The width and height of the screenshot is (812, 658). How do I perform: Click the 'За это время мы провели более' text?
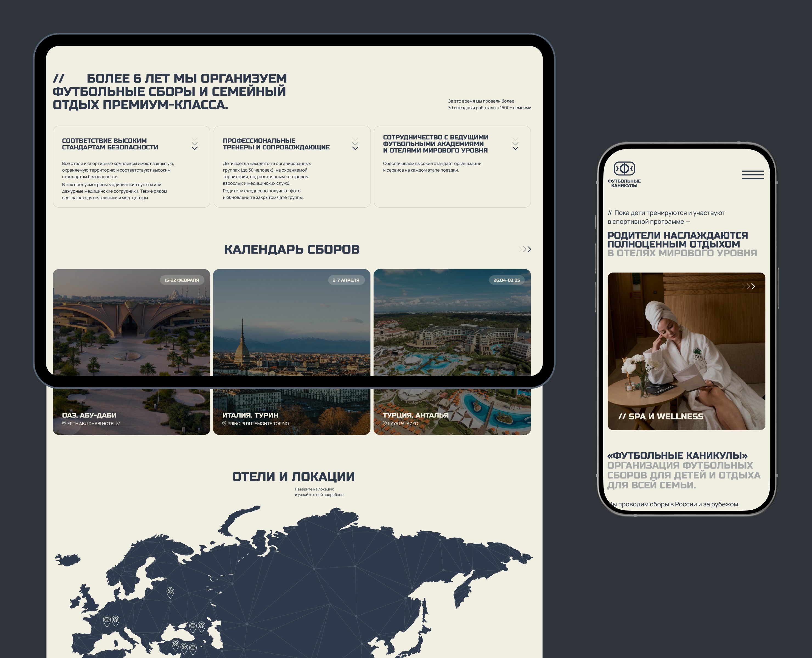pos(481,101)
